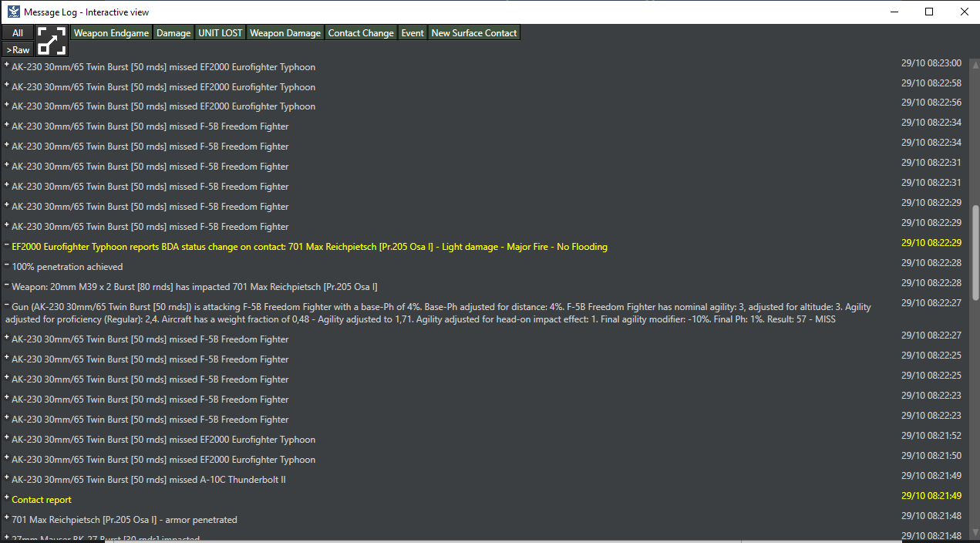Click the Message Log window app icon
The height and width of the screenshot is (543, 980).
(13, 12)
